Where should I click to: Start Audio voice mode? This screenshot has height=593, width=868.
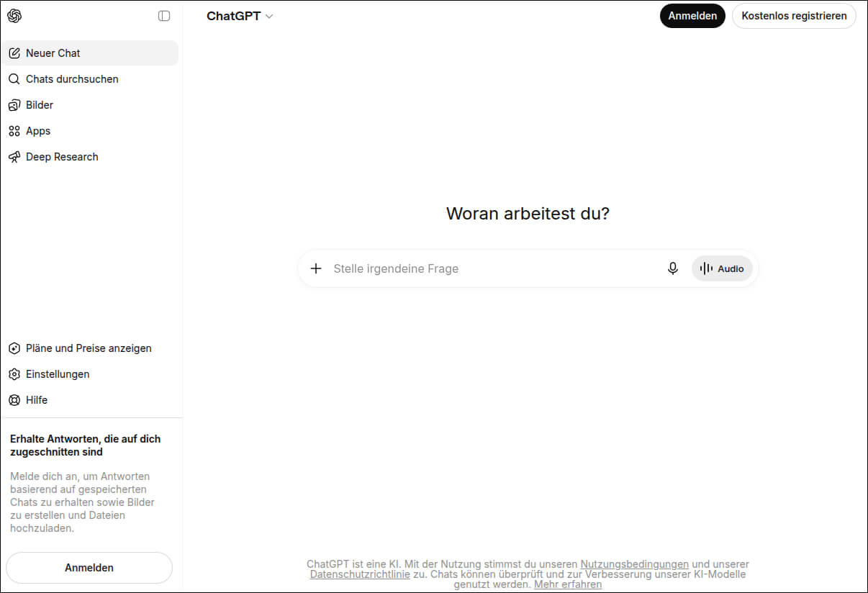722,268
